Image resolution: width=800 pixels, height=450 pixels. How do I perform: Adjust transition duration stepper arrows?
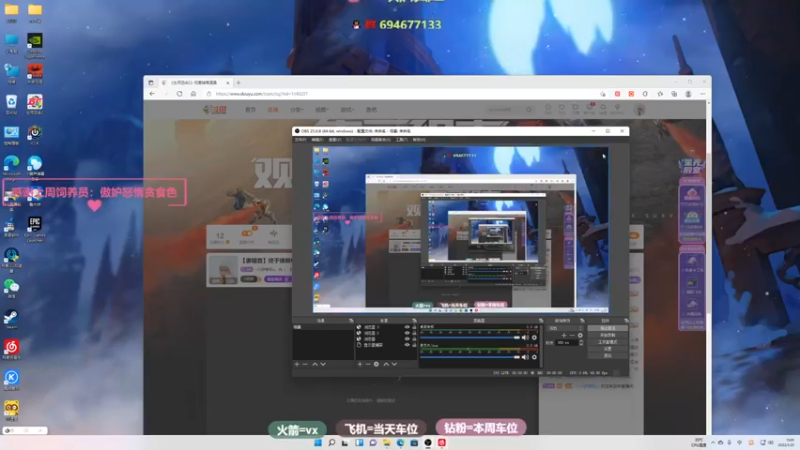[581, 343]
